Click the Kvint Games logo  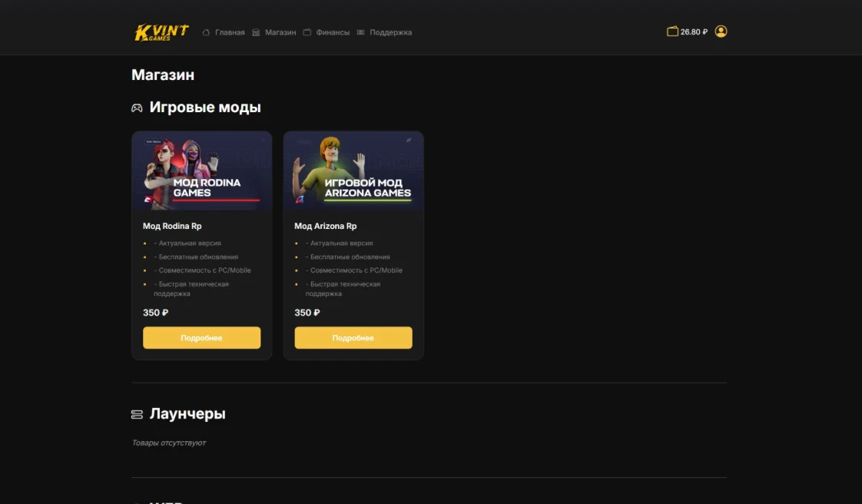tap(161, 32)
